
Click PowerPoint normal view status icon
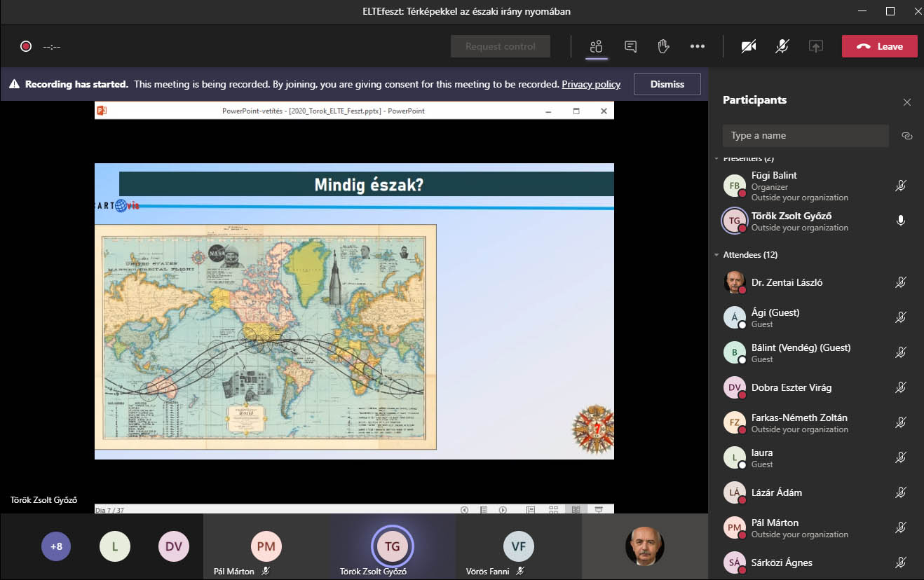pyautogui.click(x=531, y=510)
